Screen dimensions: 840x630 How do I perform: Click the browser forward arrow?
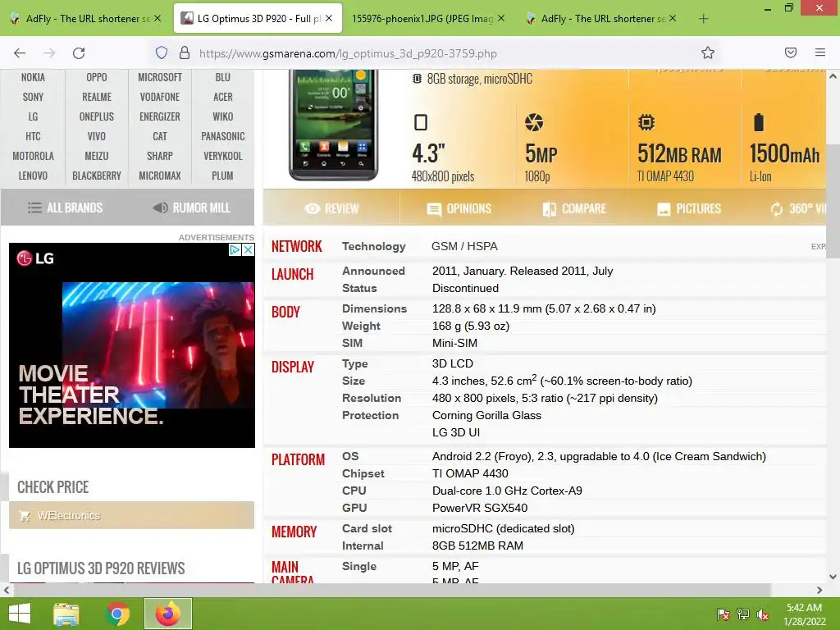(x=49, y=52)
